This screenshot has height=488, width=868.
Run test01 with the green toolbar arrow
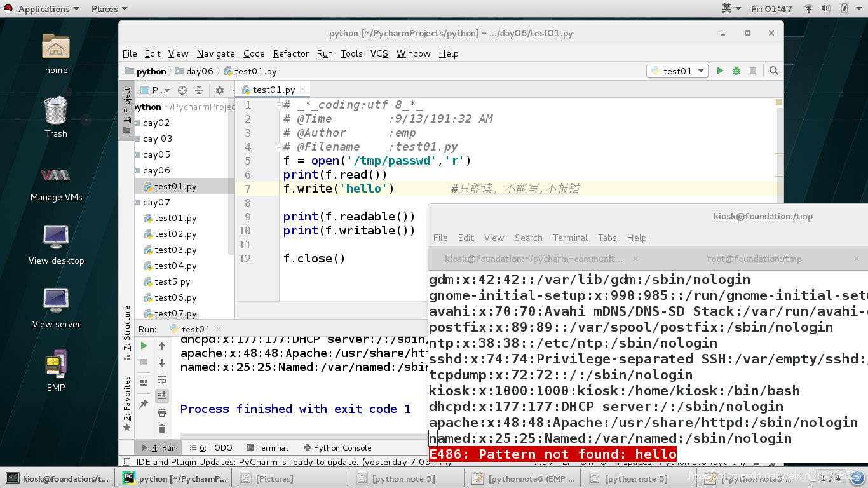tap(720, 71)
